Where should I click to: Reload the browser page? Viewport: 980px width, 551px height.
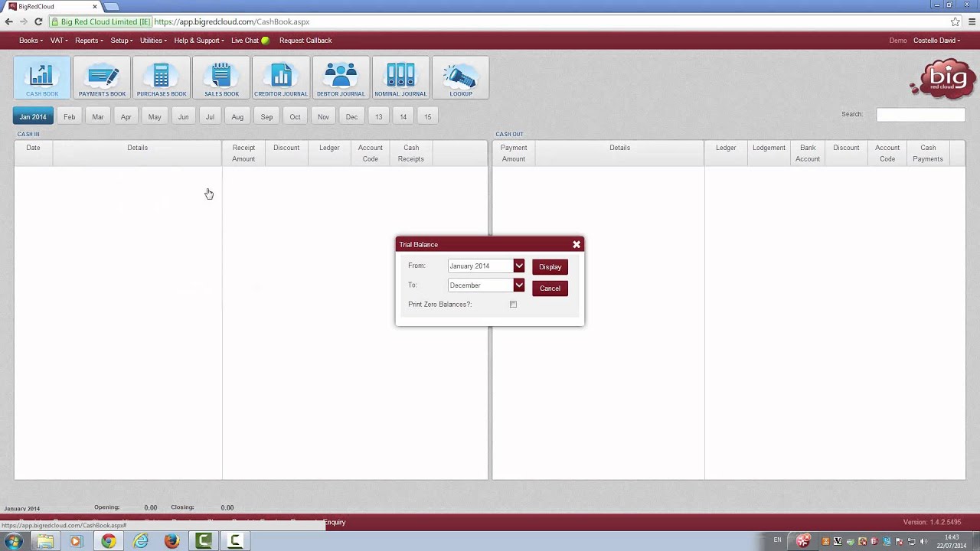[x=38, y=22]
